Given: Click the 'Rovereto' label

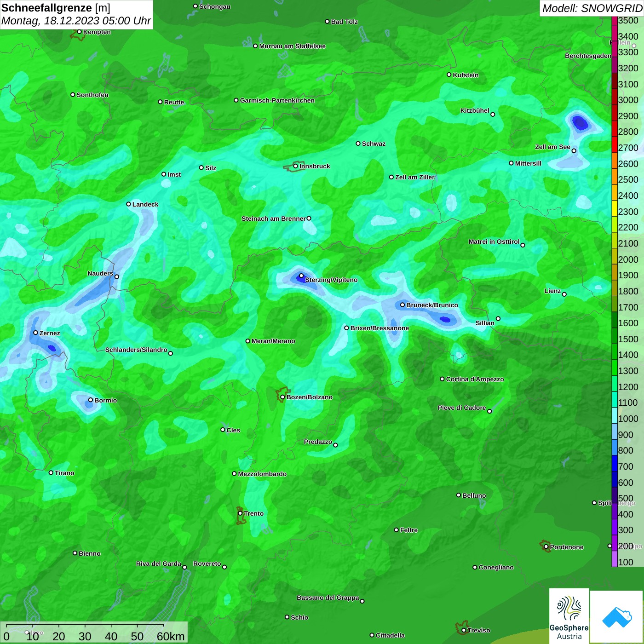Looking at the screenshot, I should click(x=207, y=563).
